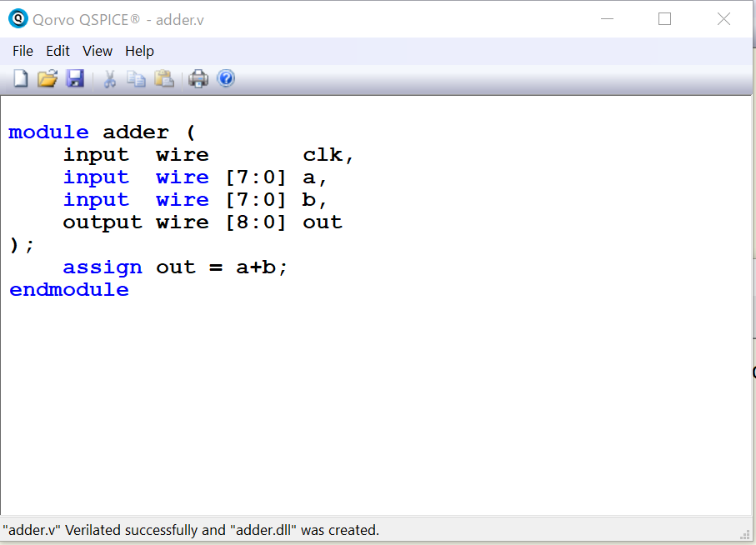This screenshot has height=545, width=756.
Task: Click the "Verilated successfully" status bar message
Action: coord(191,530)
